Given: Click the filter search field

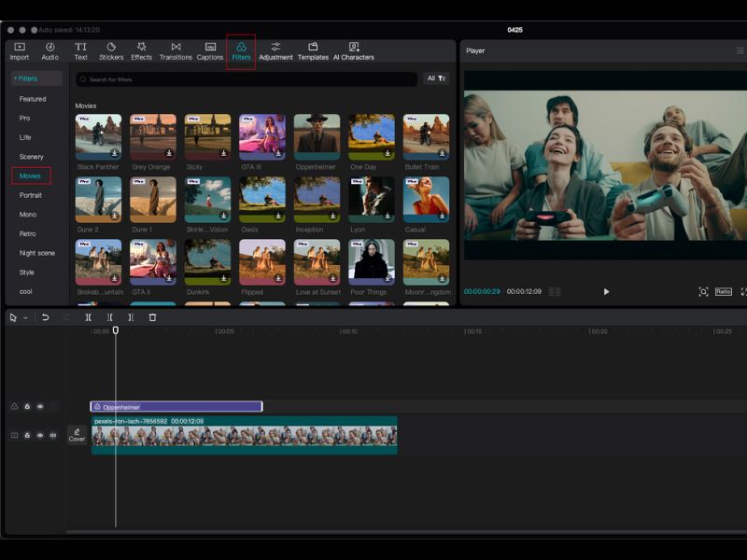Looking at the screenshot, I should [x=247, y=79].
